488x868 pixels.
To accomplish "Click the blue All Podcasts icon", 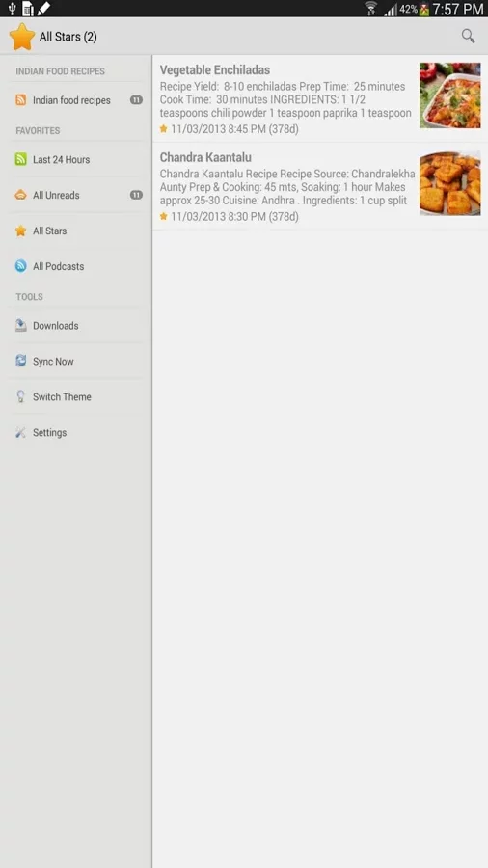I will pos(20,266).
